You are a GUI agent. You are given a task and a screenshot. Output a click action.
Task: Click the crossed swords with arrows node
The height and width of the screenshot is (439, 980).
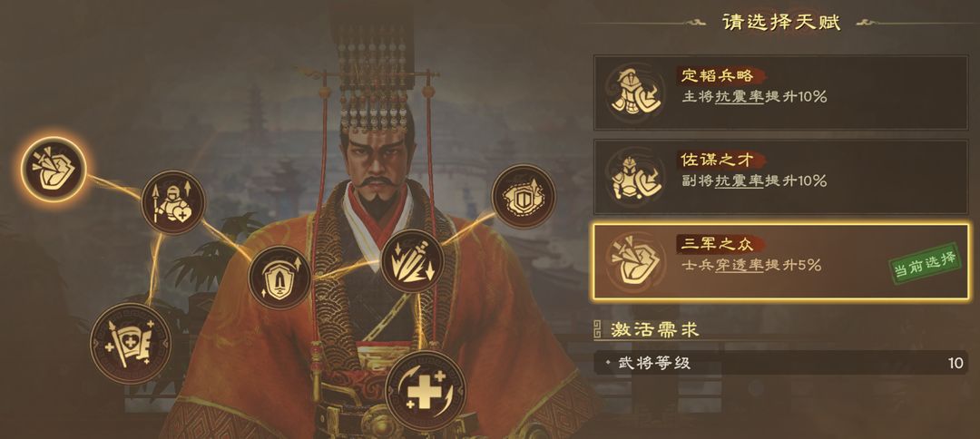(x=412, y=261)
